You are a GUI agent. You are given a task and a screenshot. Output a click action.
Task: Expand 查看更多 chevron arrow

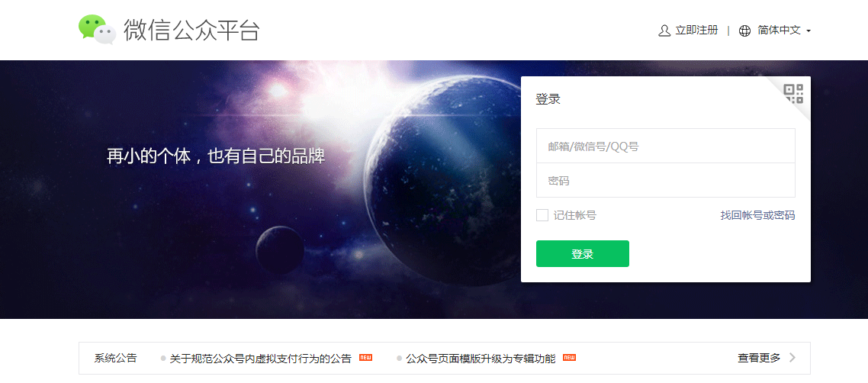(792, 358)
